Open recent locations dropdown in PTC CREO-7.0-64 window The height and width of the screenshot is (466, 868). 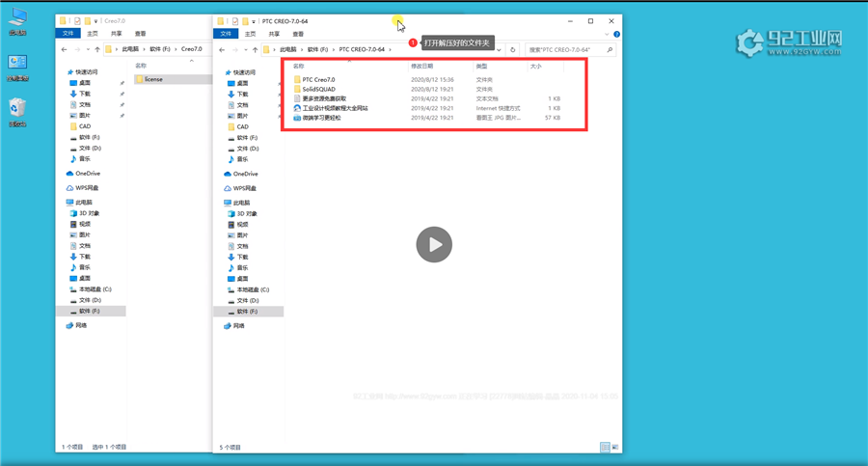coord(245,50)
